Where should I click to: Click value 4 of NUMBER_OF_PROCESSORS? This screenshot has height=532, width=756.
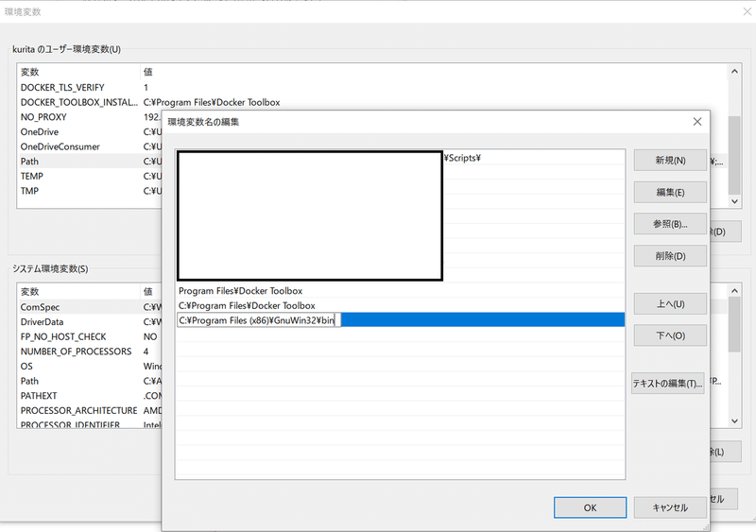146,352
